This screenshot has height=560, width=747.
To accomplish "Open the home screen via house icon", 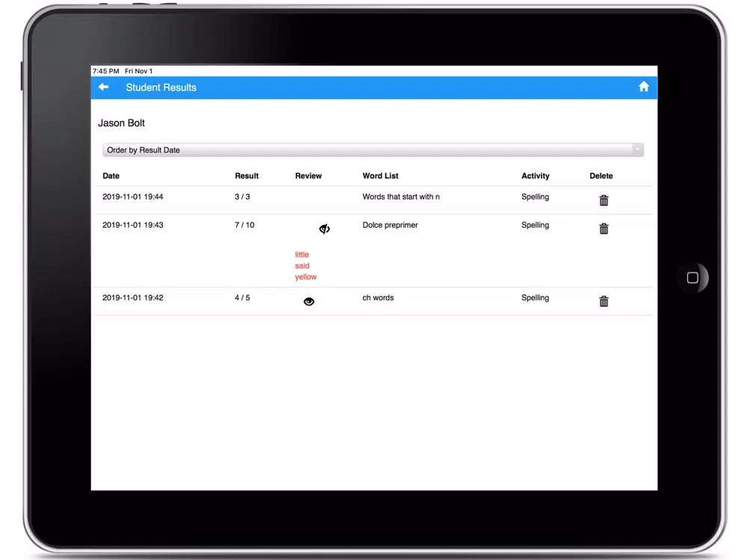I will coord(644,87).
